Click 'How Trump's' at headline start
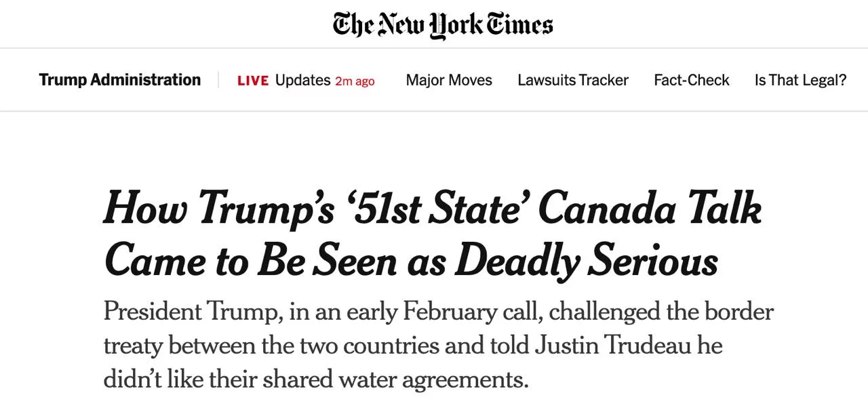The width and height of the screenshot is (868, 418). point(218,209)
